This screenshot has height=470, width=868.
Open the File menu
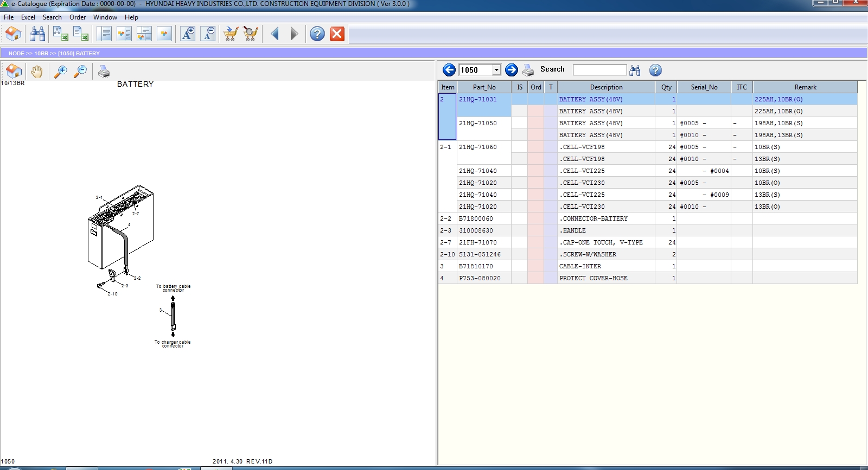point(9,17)
